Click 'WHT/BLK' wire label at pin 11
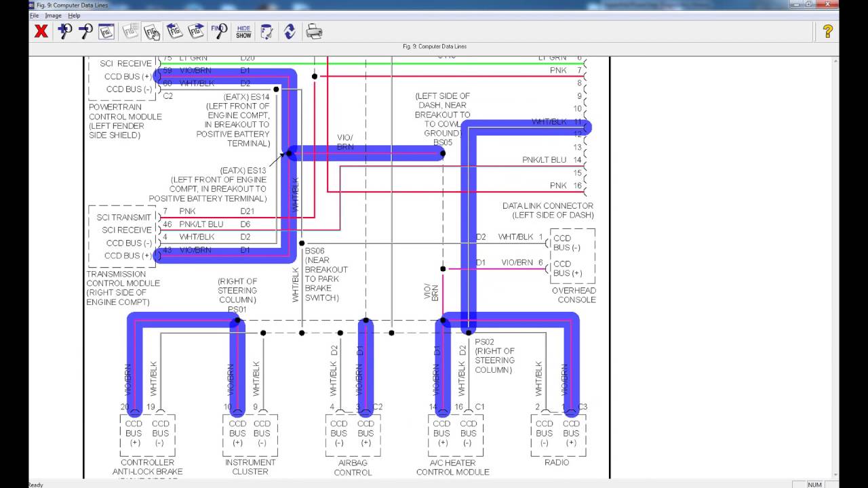868x488 pixels. pyautogui.click(x=549, y=122)
